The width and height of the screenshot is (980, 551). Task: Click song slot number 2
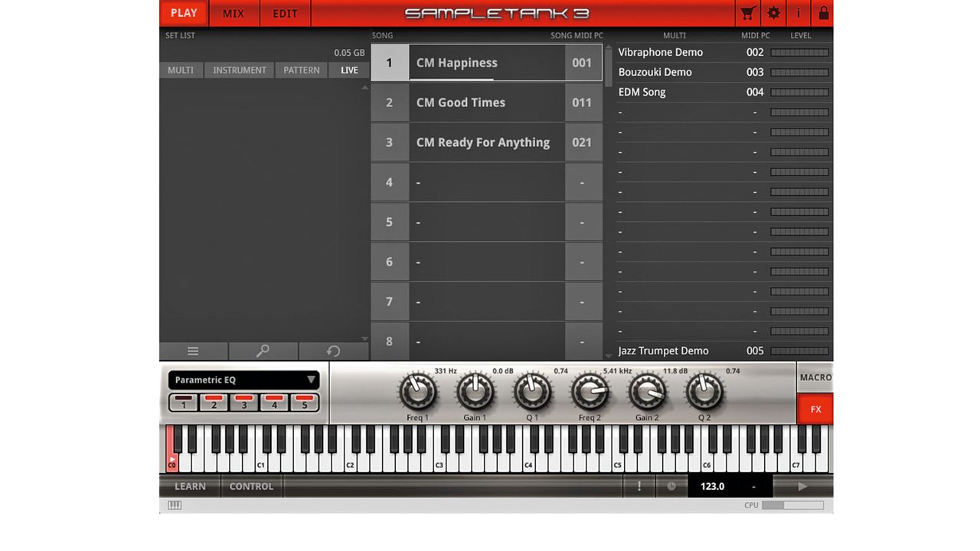(x=390, y=103)
